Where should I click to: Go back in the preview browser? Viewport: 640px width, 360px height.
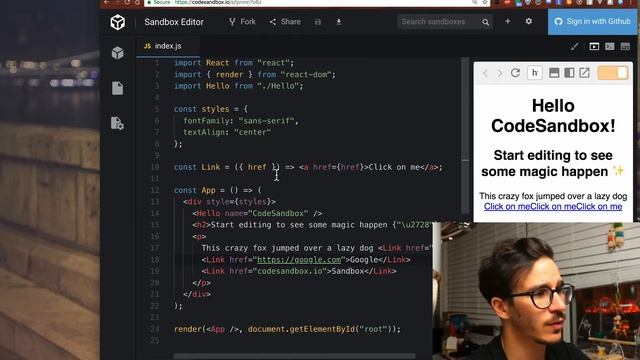(485, 73)
